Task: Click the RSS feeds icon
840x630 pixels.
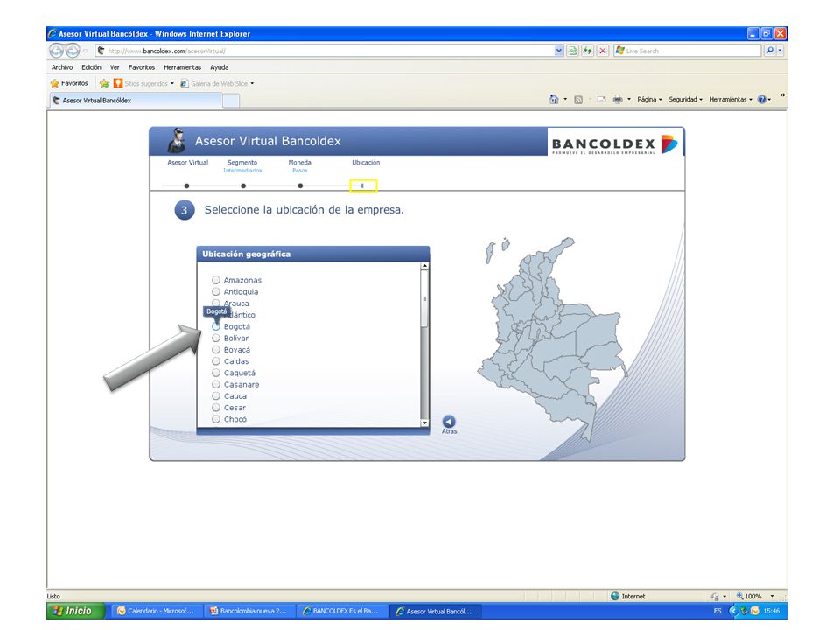Action: tap(578, 100)
